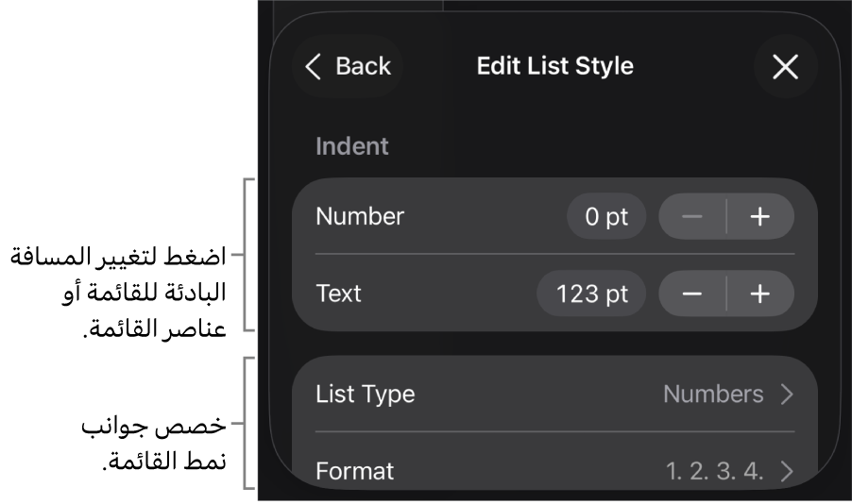Decrease the Text indent with minus
Image resolution: width=852 pixels, height=504 pixels.
click(x=692, y=294)
